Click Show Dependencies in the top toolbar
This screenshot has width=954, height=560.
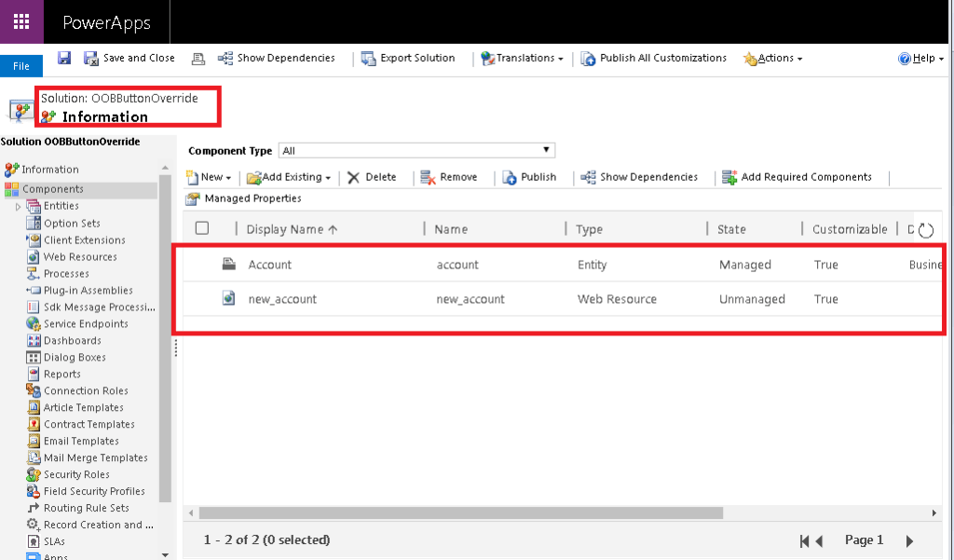pyautogui.click(x=279, y=58)
